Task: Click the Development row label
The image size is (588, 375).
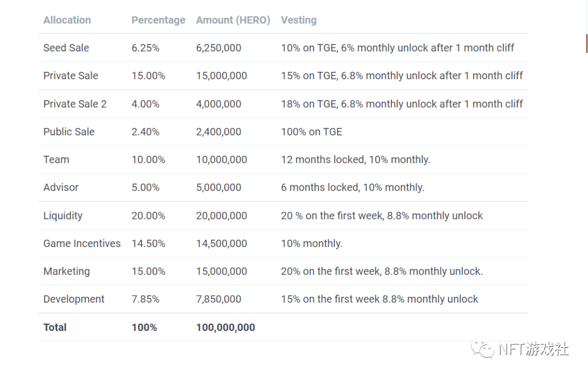Action: pos(74,299)
